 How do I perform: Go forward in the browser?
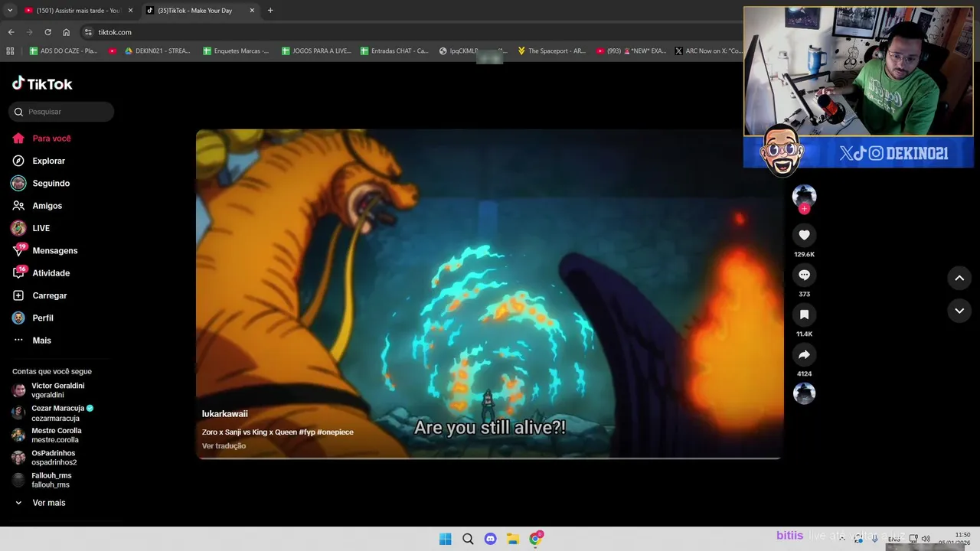(x=29, y=32)
